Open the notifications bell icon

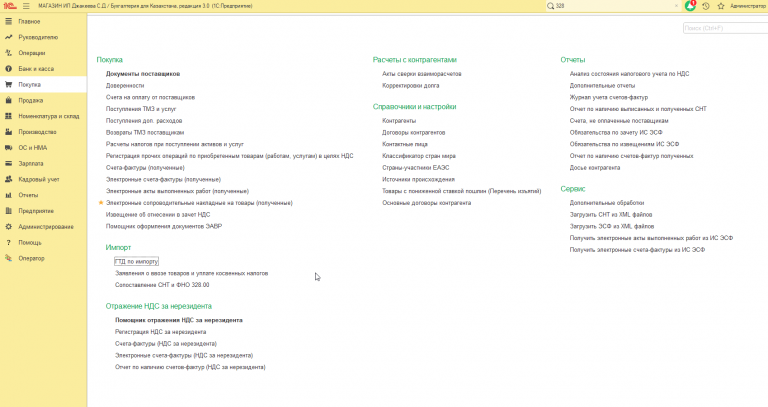point(690,6)
